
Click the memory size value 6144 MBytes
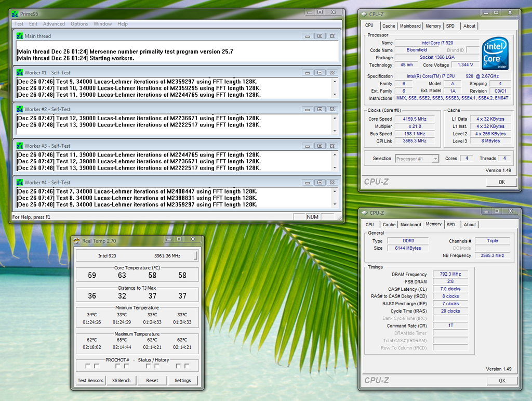coord(408,248)
